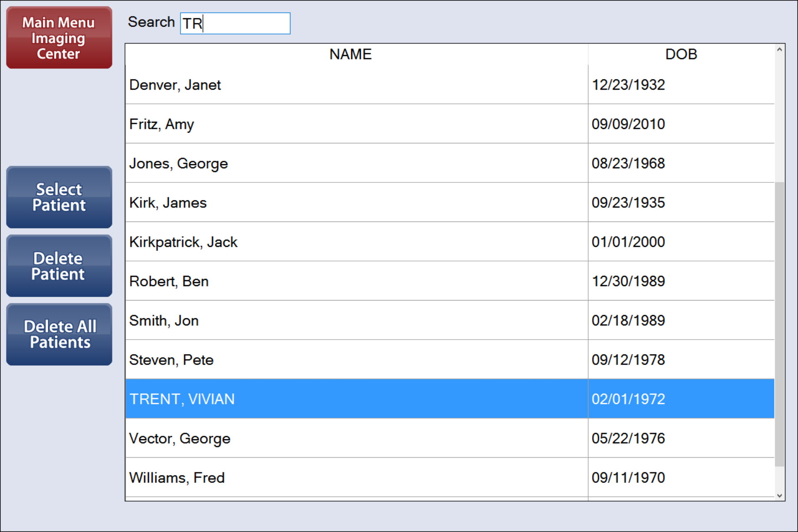Click the NAME column header

coord(357,54)
